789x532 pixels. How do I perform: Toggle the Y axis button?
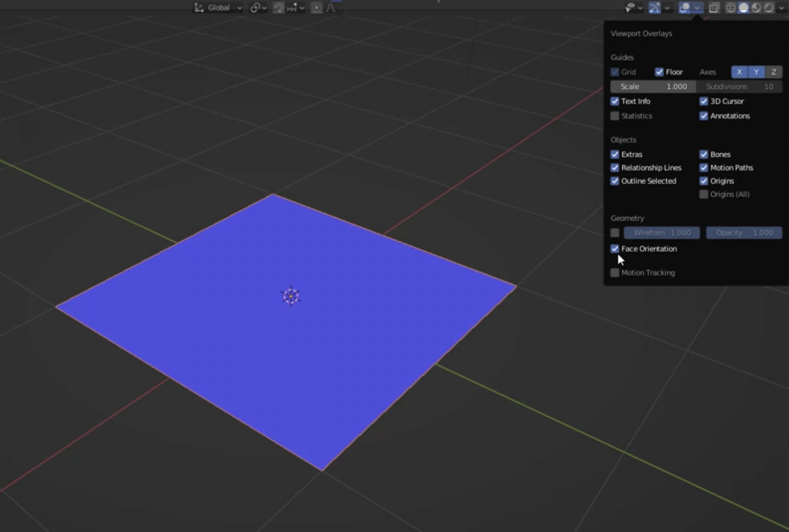(x=756, y=72)
